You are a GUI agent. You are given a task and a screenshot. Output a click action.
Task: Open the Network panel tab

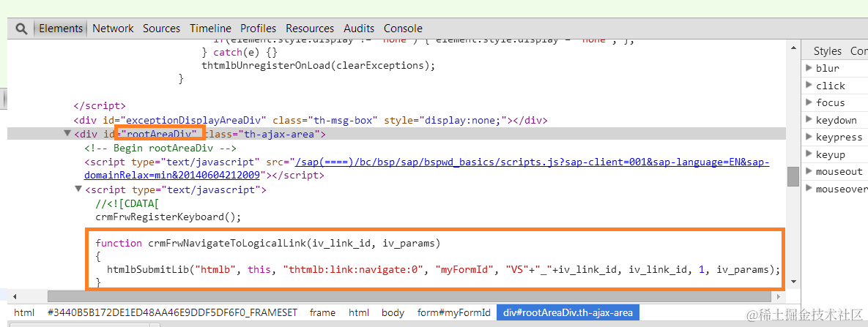[113, 29]
